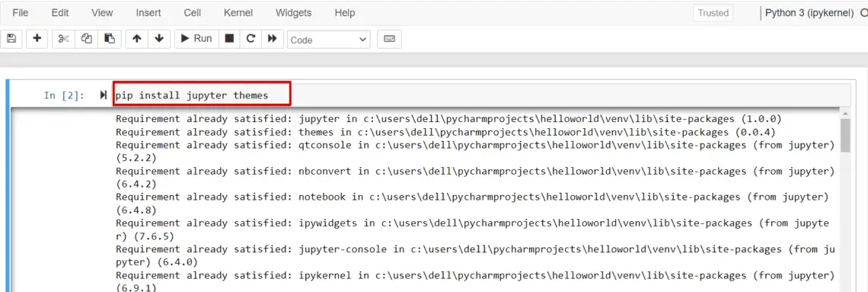Restart the kernel and run all cells using the fast-forward icon
Screen dimensions: 868x292
tap(273, 39)
